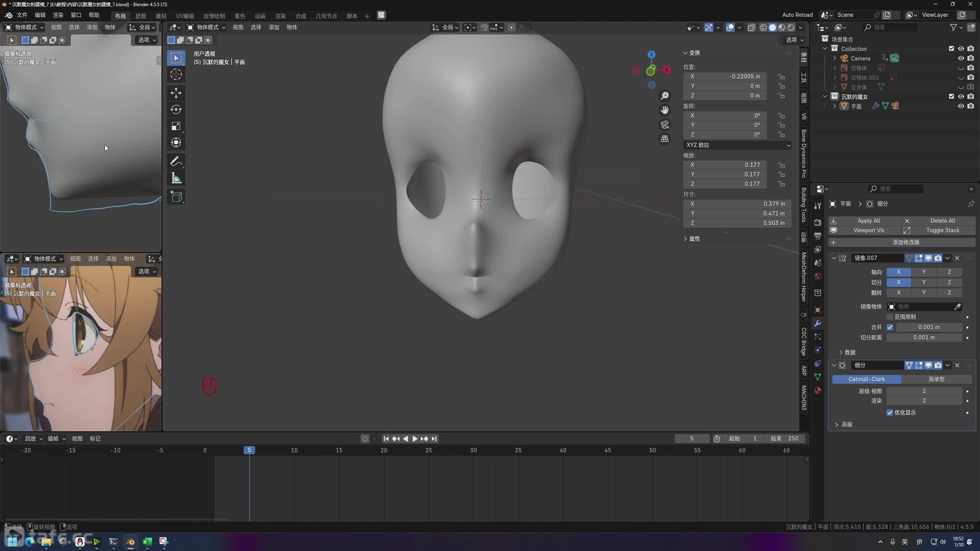Select the Rotate tool icon
The image size is (980, 551).
tap(176, 109)
